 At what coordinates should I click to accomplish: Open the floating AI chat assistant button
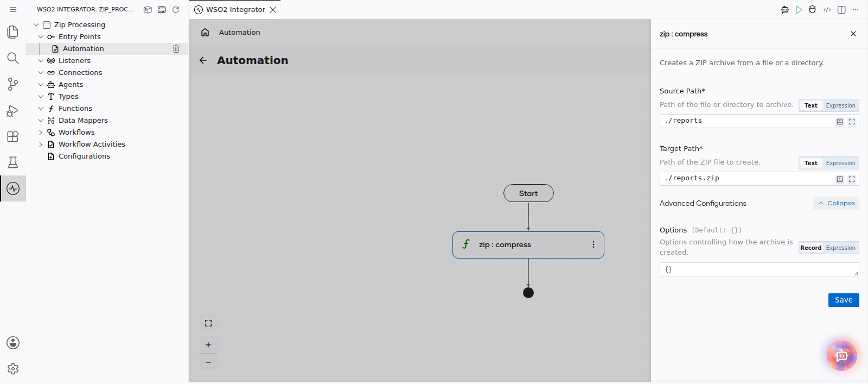(842, 356)
